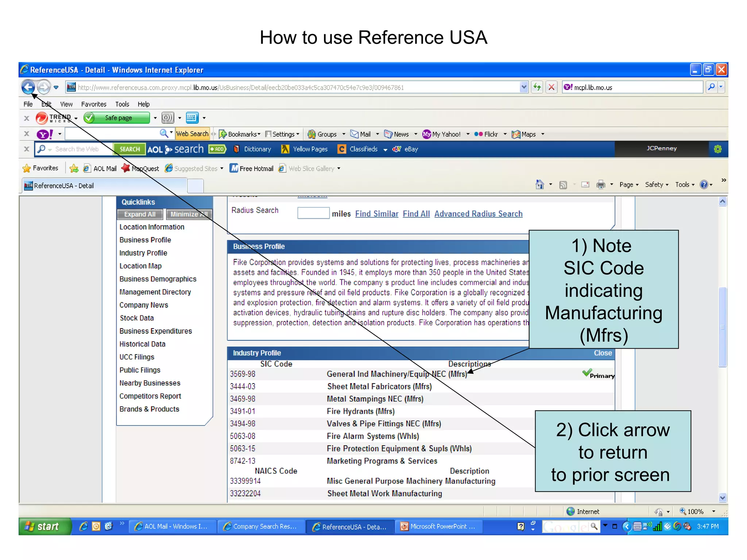This screenshot has height=560, width=747.
Task: Click the Windows start button
Action: coord(44,526)
